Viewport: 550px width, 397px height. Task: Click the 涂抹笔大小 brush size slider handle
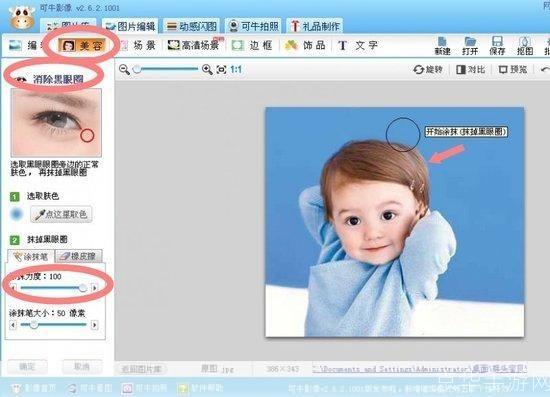click(34, 325)
